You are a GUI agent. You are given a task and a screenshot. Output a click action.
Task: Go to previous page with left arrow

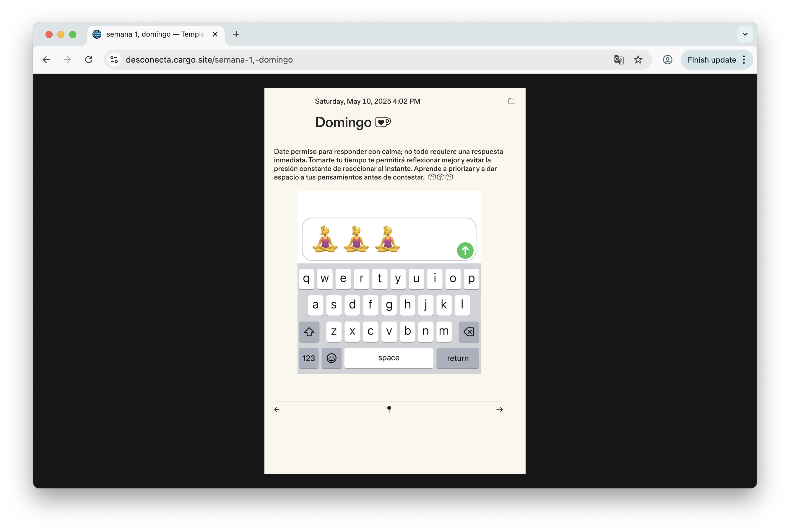pyautogui.click(x=277, y=409)
